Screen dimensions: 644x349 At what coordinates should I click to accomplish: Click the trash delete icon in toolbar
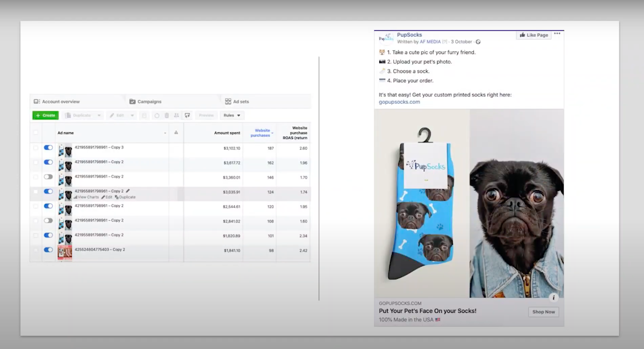(166, 116)
